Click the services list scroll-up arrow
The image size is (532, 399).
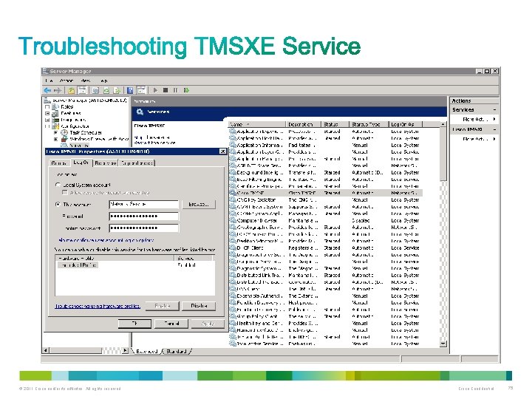pyautogui.click(x=443, y=125)
